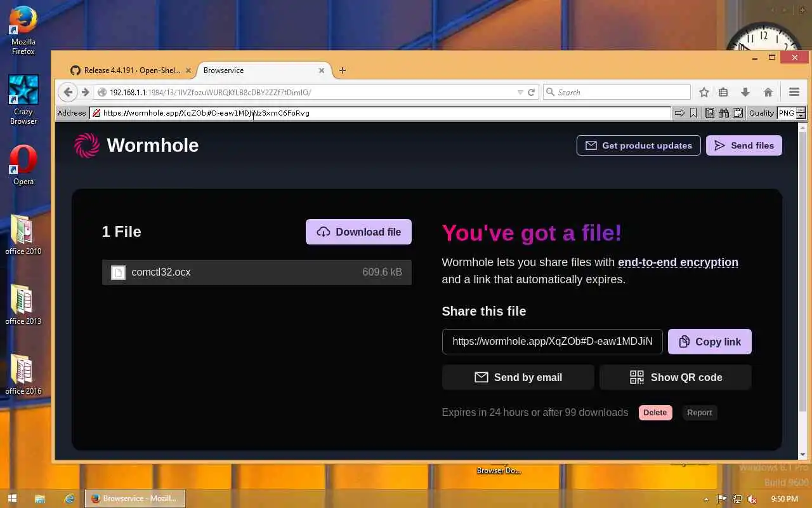
Task: Open a new tab with plus button
Action: [343, 70]
